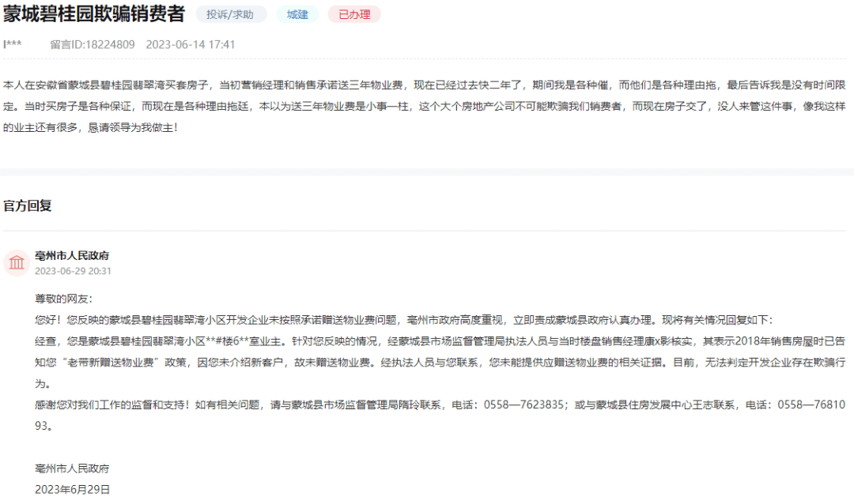Click the complaint's last line 的业主还有很多
854x504 pixels.
(90, 128)
